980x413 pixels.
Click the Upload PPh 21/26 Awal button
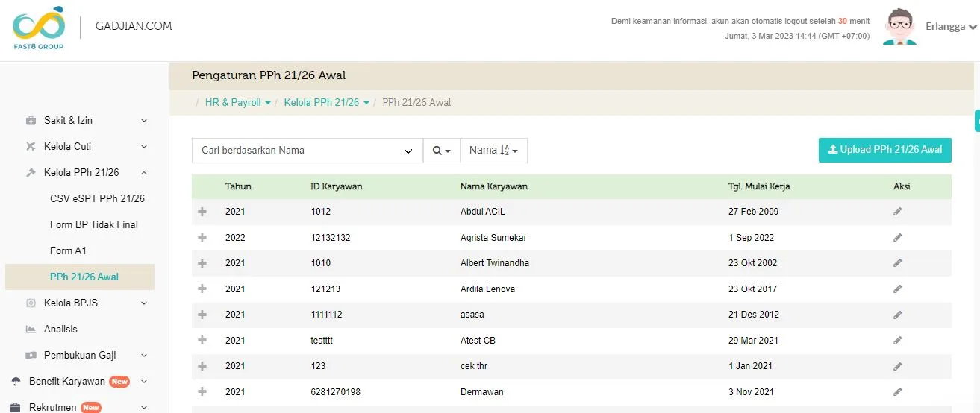pos(884,150)
